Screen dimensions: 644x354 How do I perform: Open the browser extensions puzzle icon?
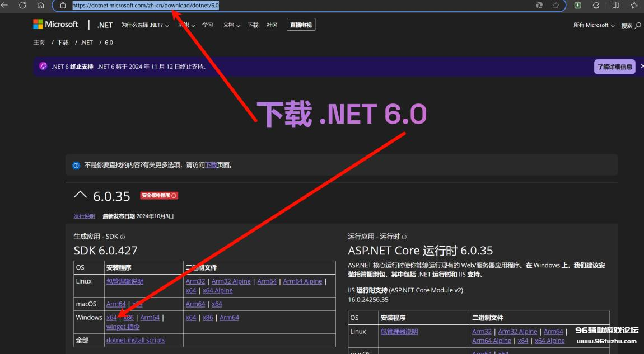tap(596, 5)
